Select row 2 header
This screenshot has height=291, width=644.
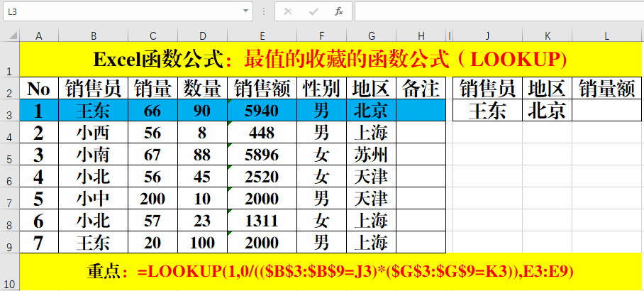10,88
